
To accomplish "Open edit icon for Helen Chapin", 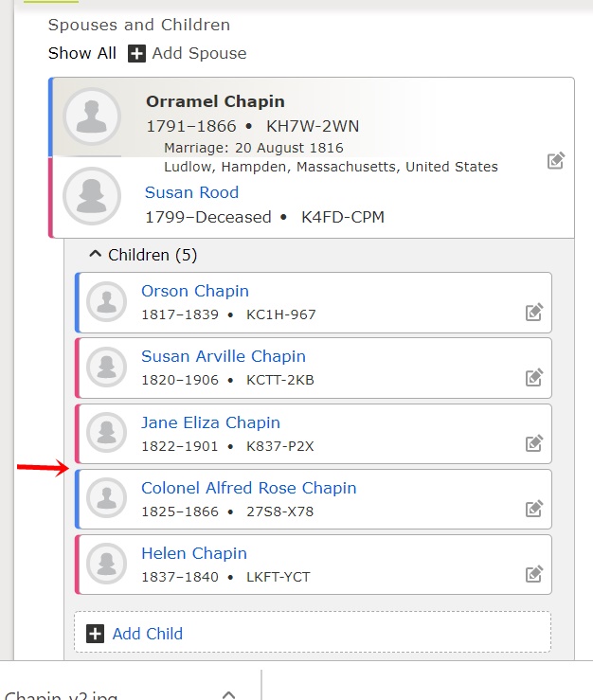I will [534, 574].
